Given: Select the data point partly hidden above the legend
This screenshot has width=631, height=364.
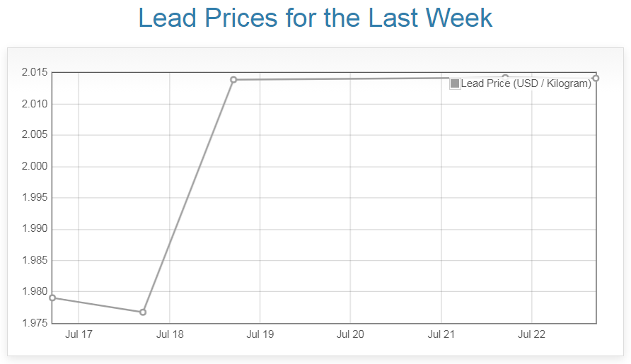Looking at the screenshot, I should pos(505,77).
